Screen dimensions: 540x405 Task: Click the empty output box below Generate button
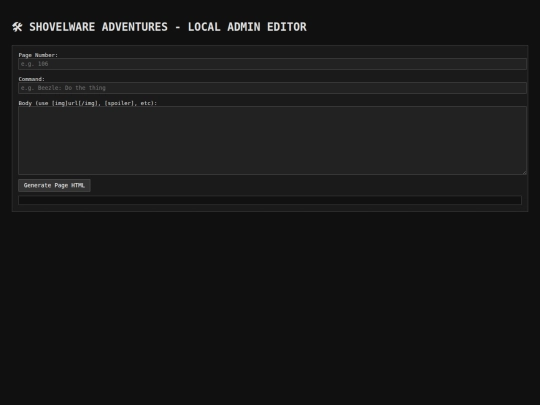[x=270, y=200]
